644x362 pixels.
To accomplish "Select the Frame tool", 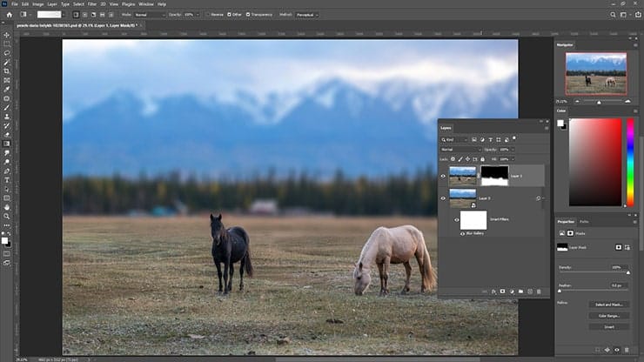I will pyautogui.click(x=7, y=80).
